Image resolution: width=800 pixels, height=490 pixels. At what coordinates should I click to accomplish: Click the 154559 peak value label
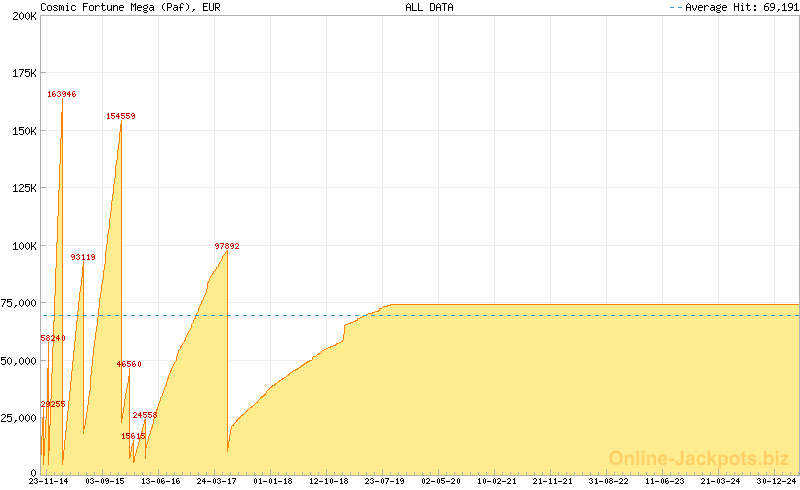click(121, 116)
